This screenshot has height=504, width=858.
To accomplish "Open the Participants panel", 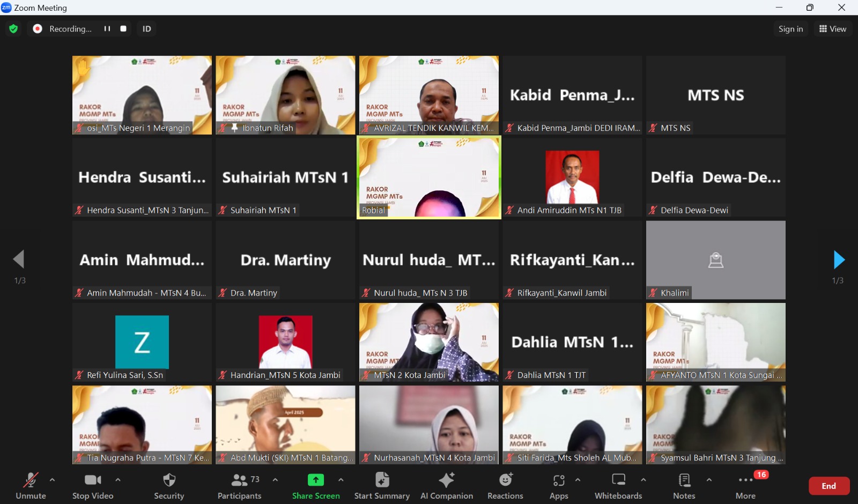I will click(x=240, y=486).
